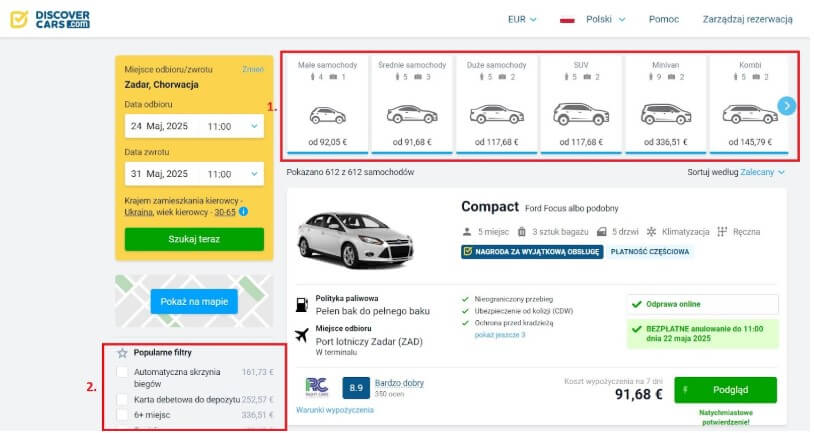The width and height of the screenshot is (814, 433).
Task: Open the Polski language dropdown
Action: point(605,19)
